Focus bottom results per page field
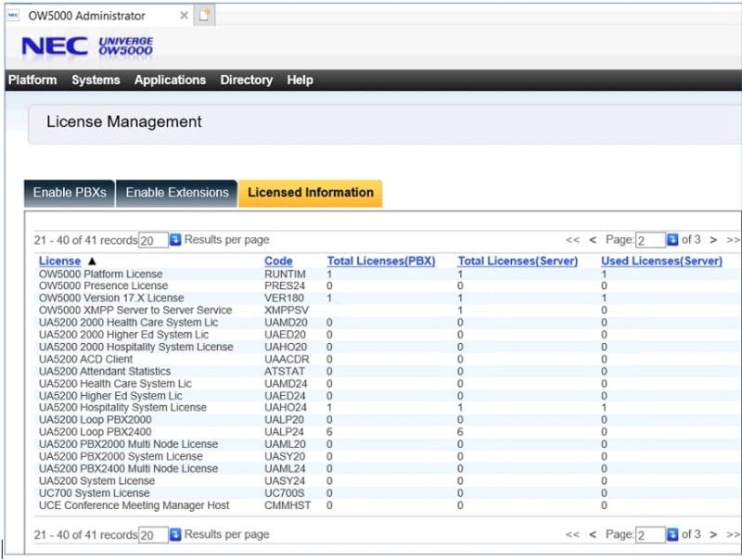This screenshot has width=742, height=560. (x=153, y=535)
